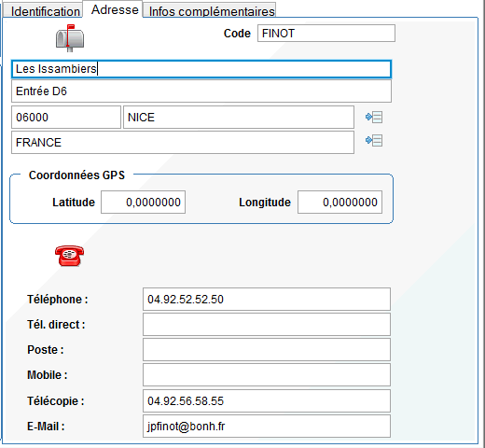Click the Longitude input field

(339, 203)
